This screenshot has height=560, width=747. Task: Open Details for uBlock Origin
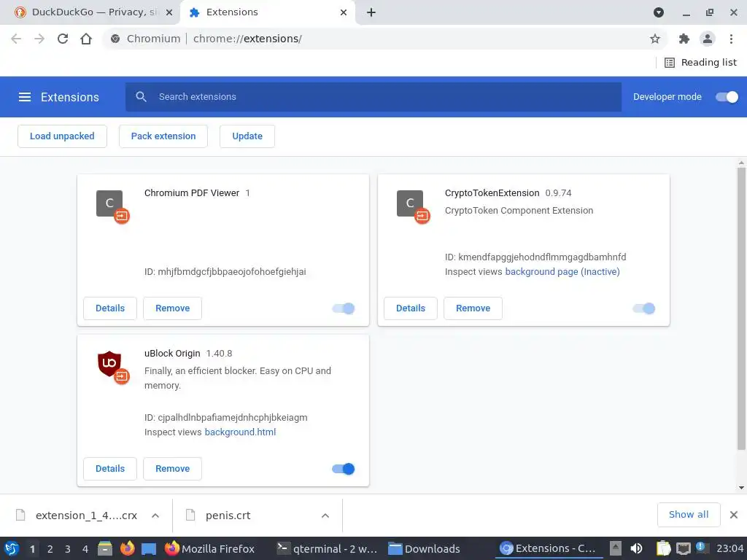110,469
